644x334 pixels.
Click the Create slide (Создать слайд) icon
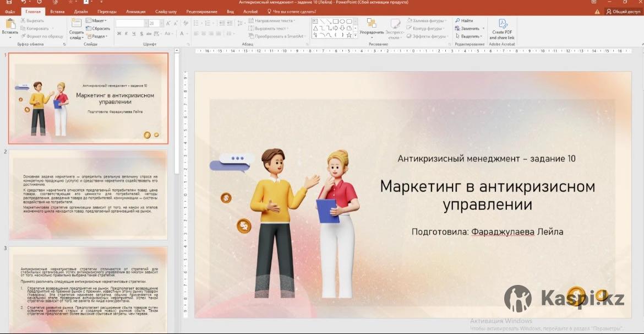pos(76,24)
